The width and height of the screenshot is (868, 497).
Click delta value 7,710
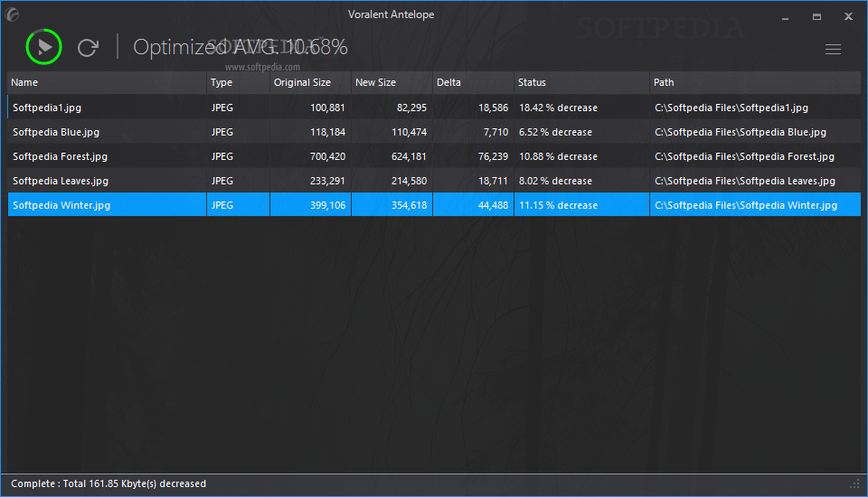click(495, 132)
